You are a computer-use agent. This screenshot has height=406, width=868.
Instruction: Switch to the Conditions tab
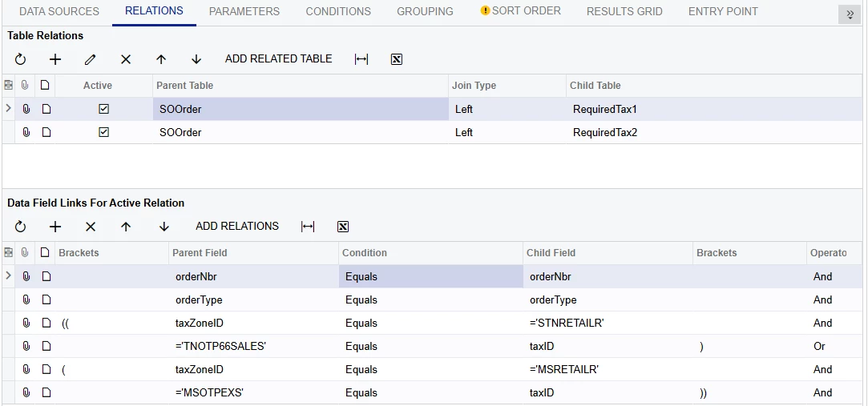click(x=338, y=11)
